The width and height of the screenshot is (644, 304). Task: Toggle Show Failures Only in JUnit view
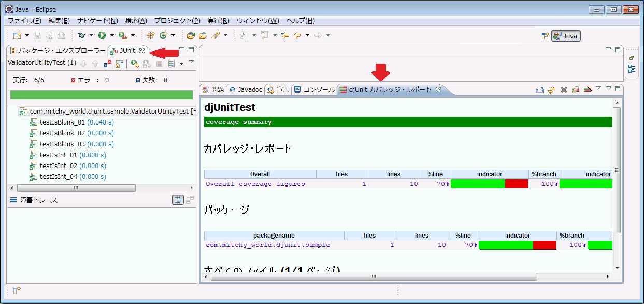click(107, 63)
